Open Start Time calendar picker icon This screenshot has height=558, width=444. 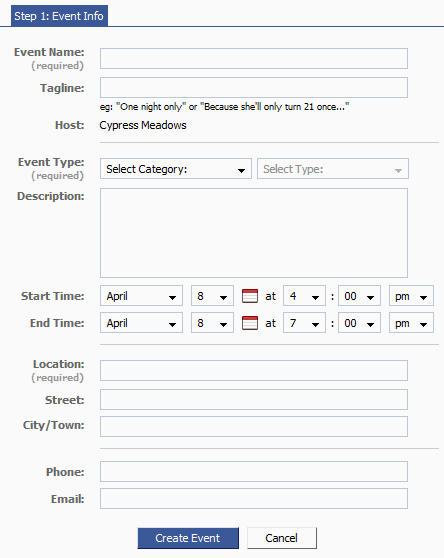coord(250,296)
